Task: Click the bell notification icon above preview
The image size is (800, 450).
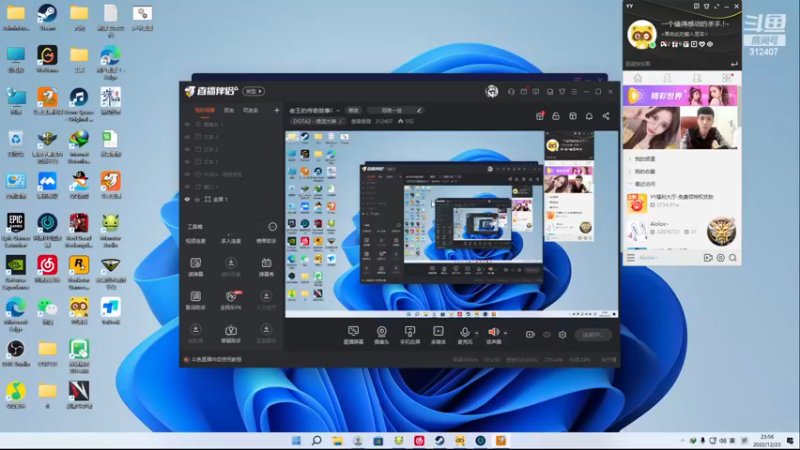Action: click(589, 116)
